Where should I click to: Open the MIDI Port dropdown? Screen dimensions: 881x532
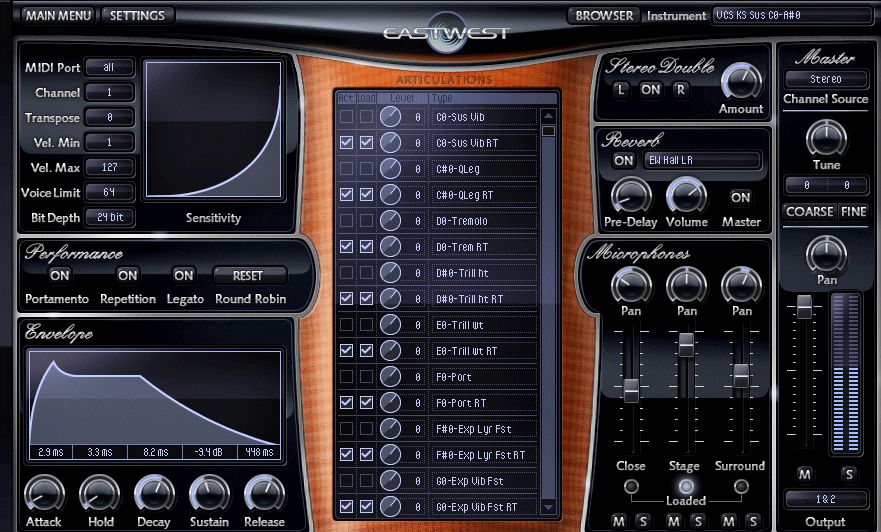click(110, 67)
